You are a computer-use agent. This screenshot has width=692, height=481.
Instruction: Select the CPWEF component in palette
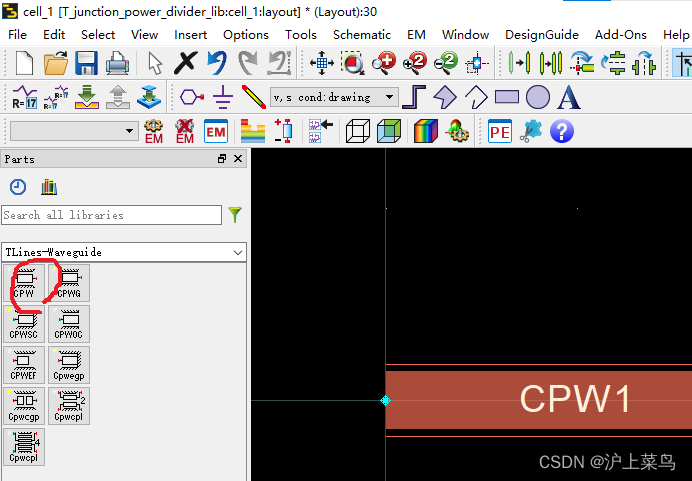pyautogui.click(x=24, y=365)
